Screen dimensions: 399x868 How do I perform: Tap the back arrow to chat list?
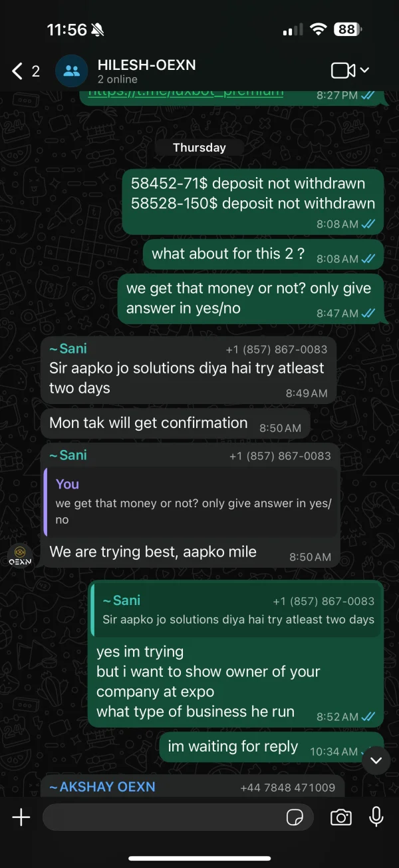pyautogui.click(x=18, y=71)
